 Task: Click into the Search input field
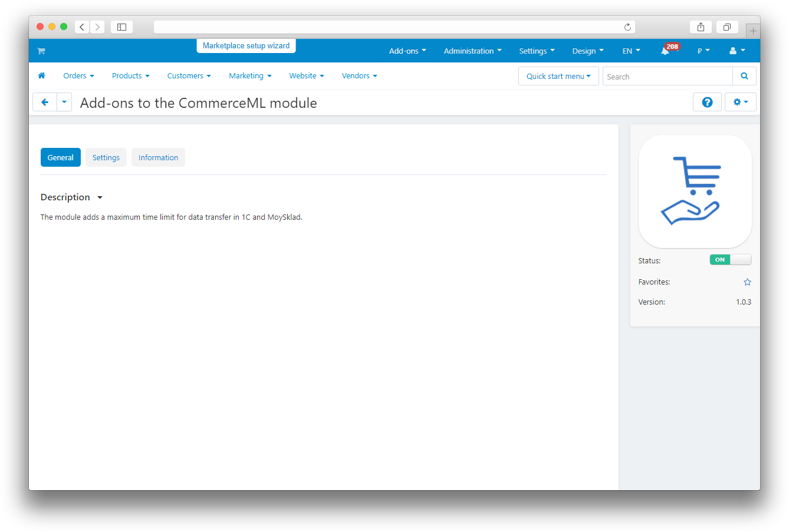point(667,77)
